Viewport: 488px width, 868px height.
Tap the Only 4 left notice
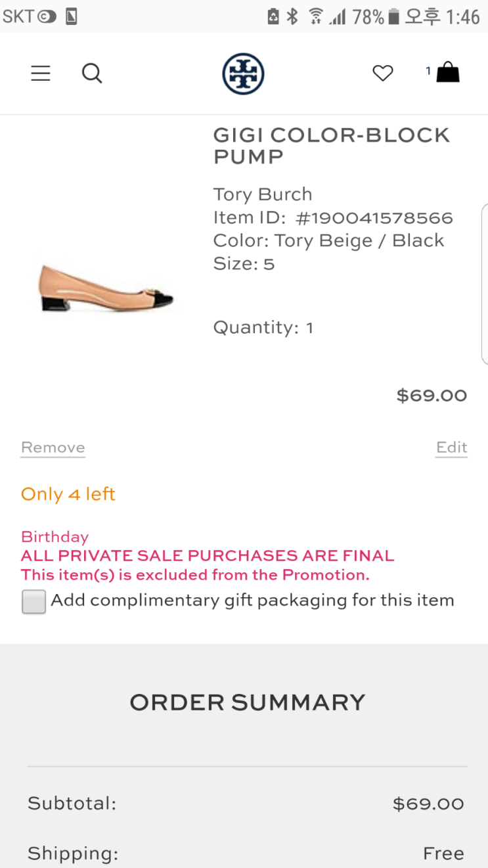[68, 494]
